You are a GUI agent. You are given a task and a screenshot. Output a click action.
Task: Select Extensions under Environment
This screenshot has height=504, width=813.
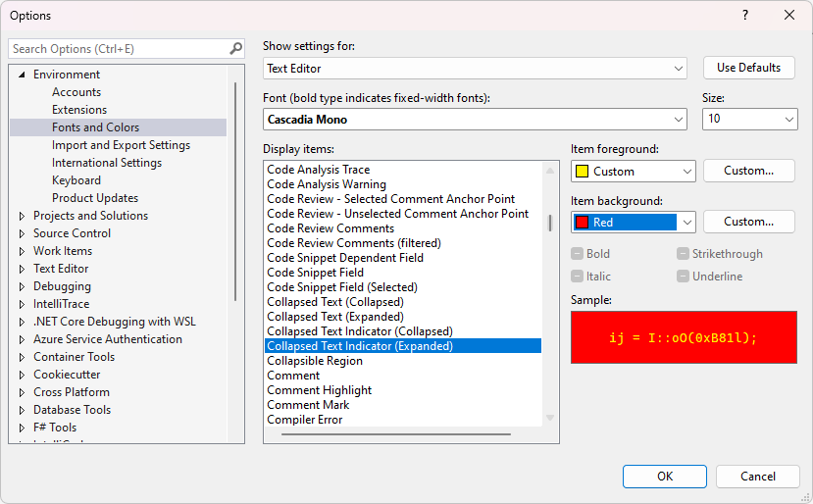pos(79,110)
